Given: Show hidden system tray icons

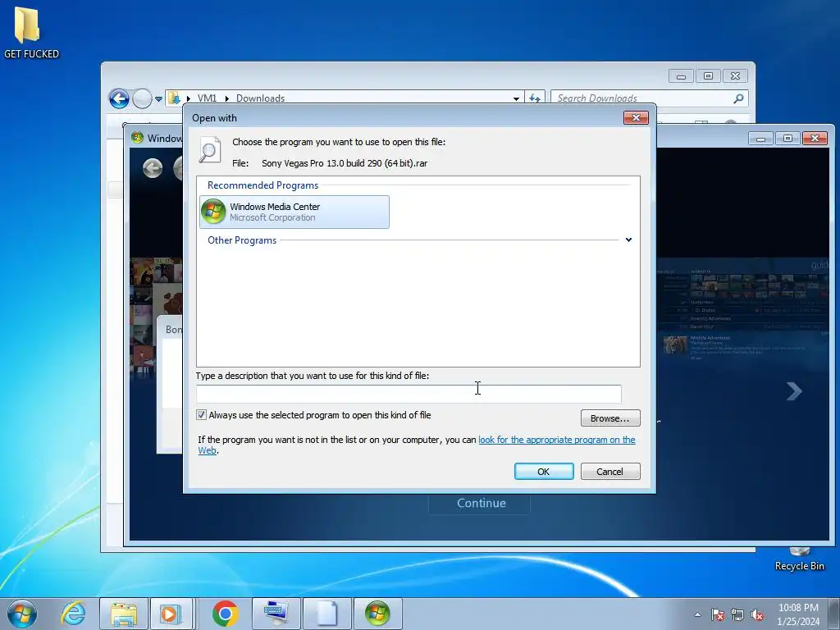Looking at the screenshot, I should (697, 614).
